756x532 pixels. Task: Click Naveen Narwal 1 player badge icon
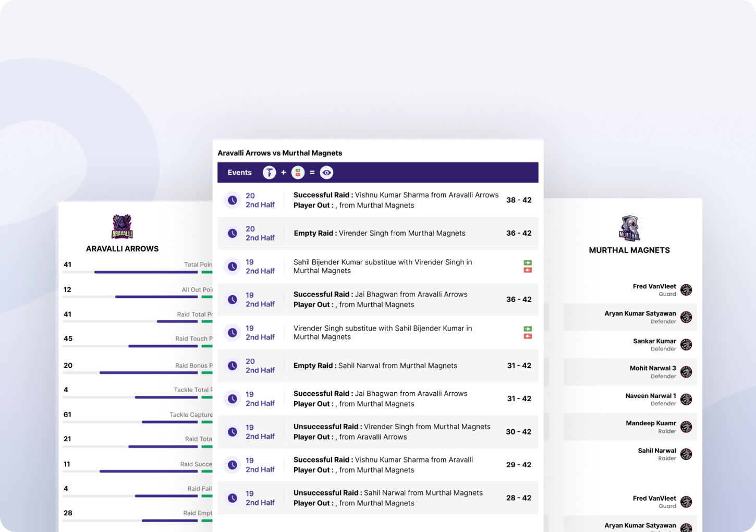686,400
